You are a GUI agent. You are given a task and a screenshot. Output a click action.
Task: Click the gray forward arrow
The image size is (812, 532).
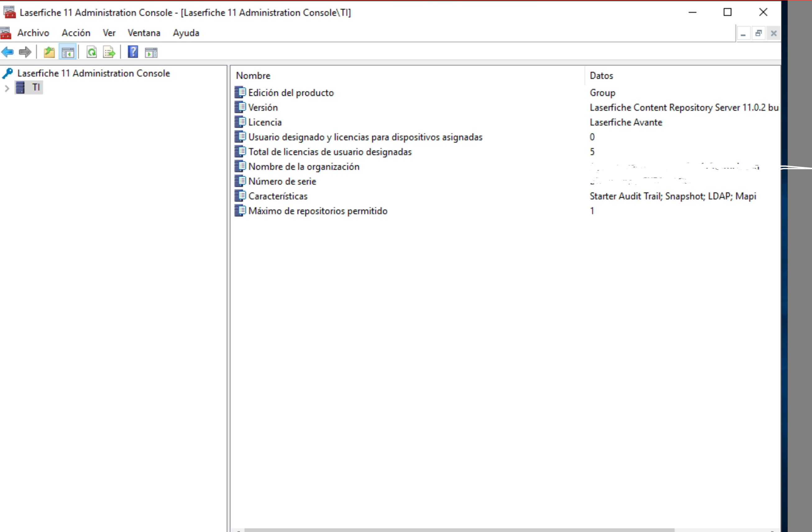[25, 52]
